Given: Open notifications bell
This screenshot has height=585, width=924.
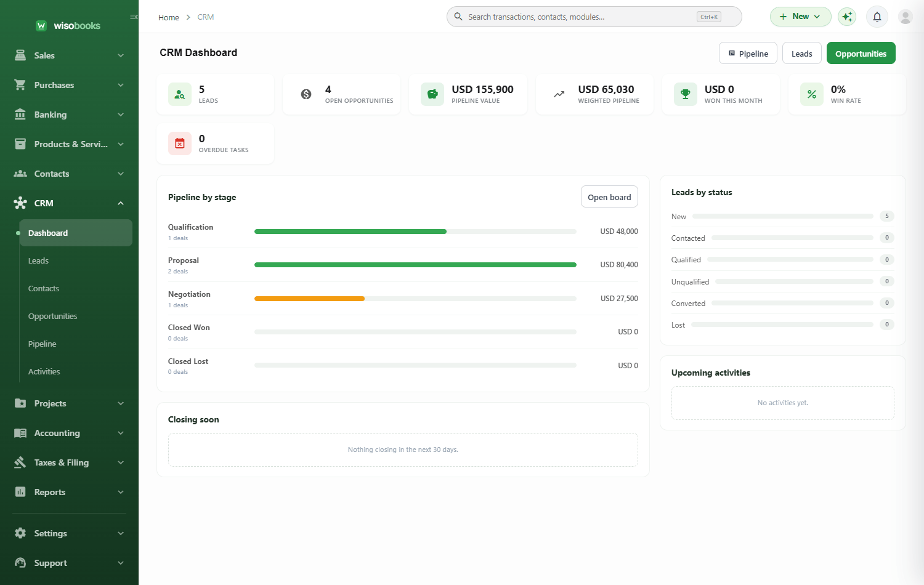Looking at the screenshot, I should pos(877,17).
